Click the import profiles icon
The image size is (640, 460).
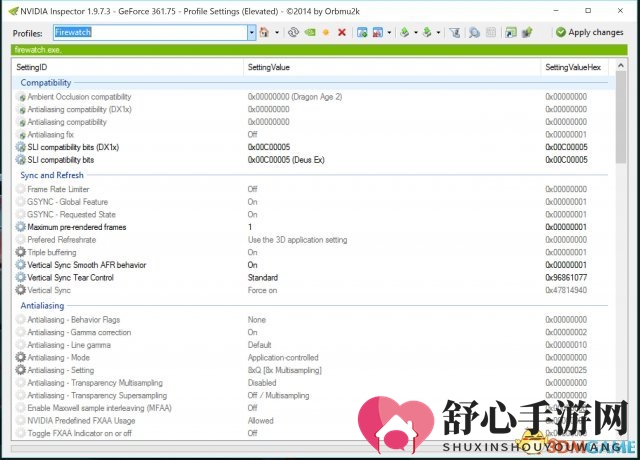pyautogui.click(x=427, y=32)
